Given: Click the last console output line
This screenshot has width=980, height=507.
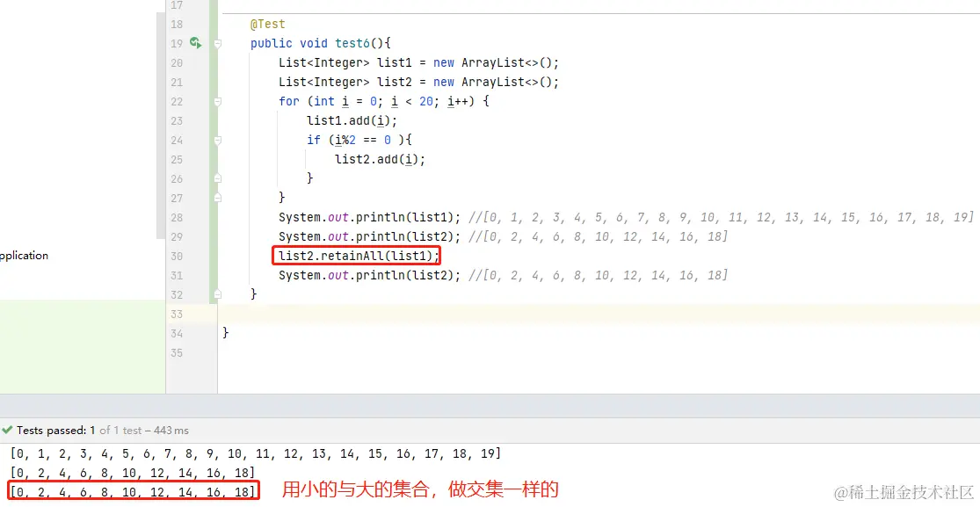Looking at the screenshot, I should (x=133, y=491).
